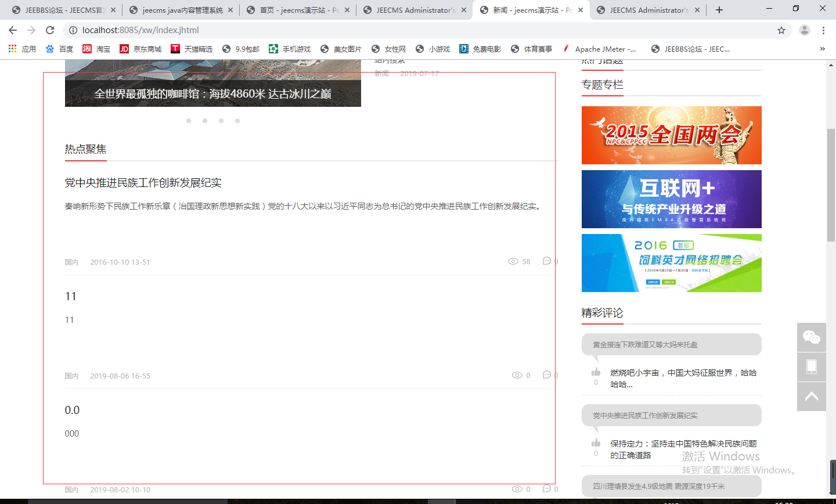Open the Apache JMeter bookmark
This screenshot has height=504, width=836.
pyautogui.click(x=599, y=49)
